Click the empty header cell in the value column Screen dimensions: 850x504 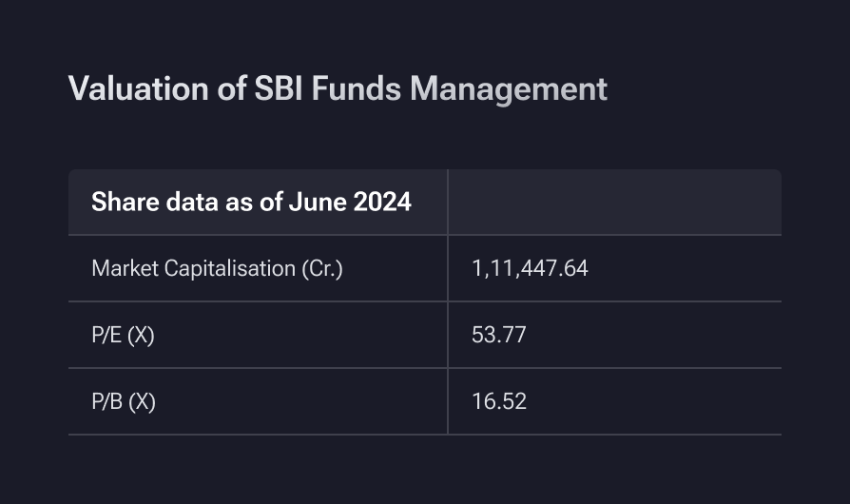615,203
